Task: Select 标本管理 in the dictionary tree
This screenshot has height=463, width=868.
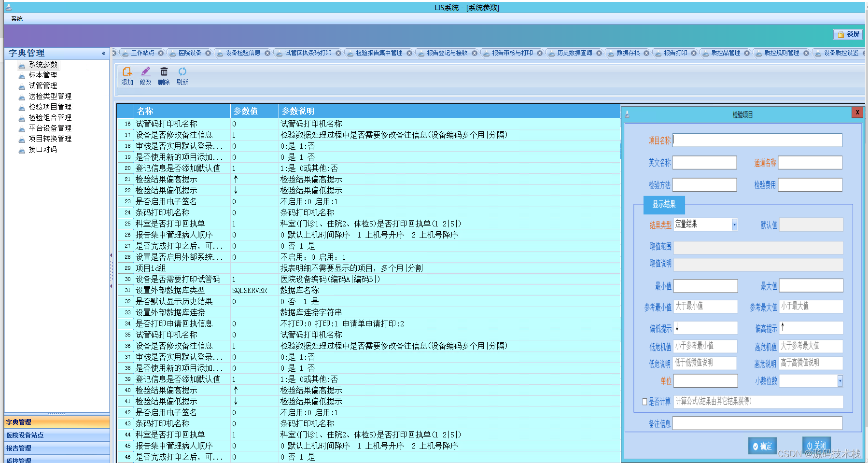Action: pos(42,75)
